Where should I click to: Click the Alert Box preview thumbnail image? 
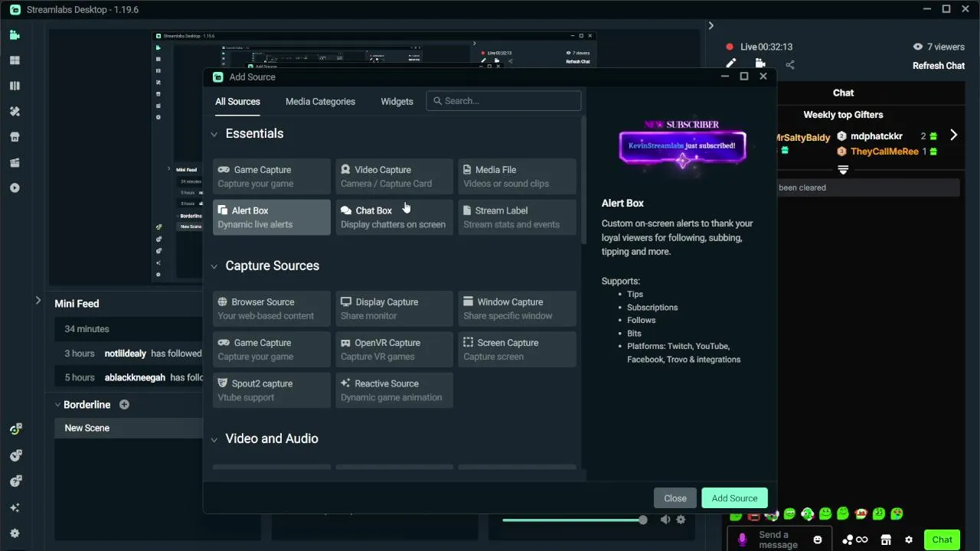click(x=682, y=145)
